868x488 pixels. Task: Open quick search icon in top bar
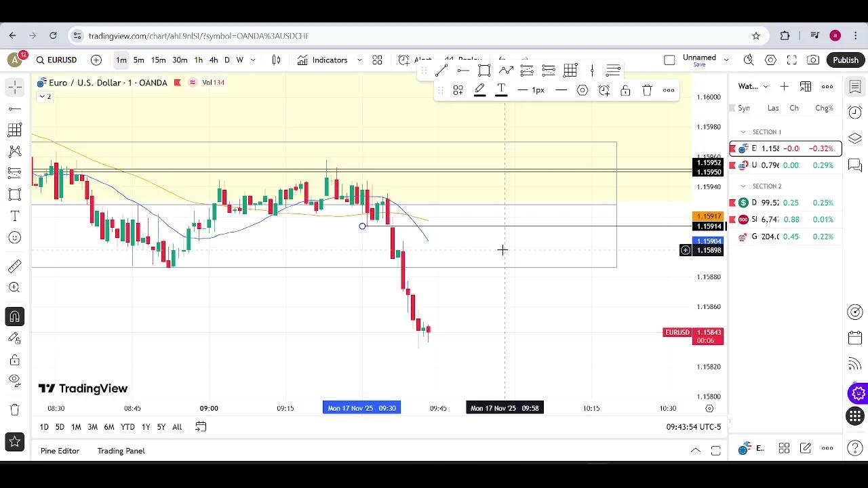pos(749,60)
